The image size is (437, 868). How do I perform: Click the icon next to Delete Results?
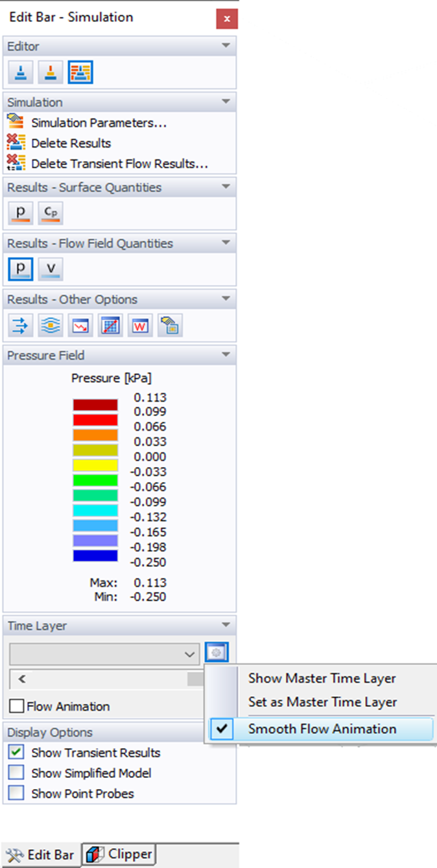click(16, 143)
